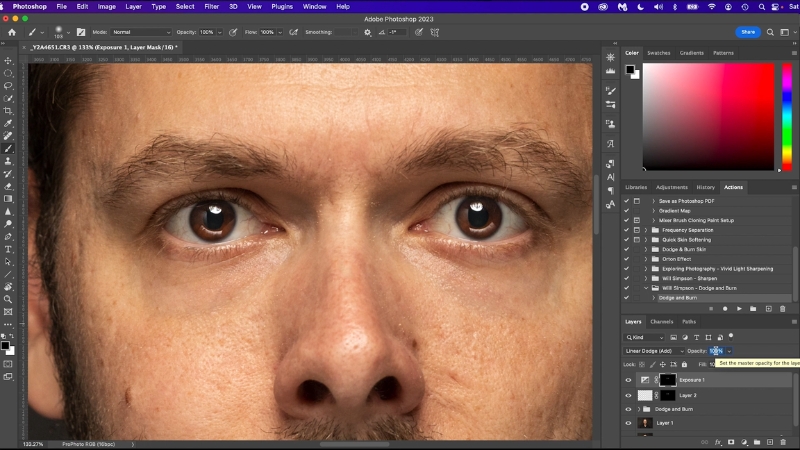Click the symmetry paint butterfly icon
The width and height of the screenshot is (800, 450).
point(435,32)
